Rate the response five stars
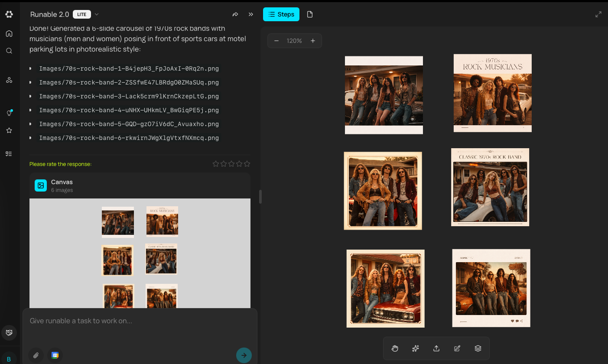The image size is (608, 364). click(247, 164)
